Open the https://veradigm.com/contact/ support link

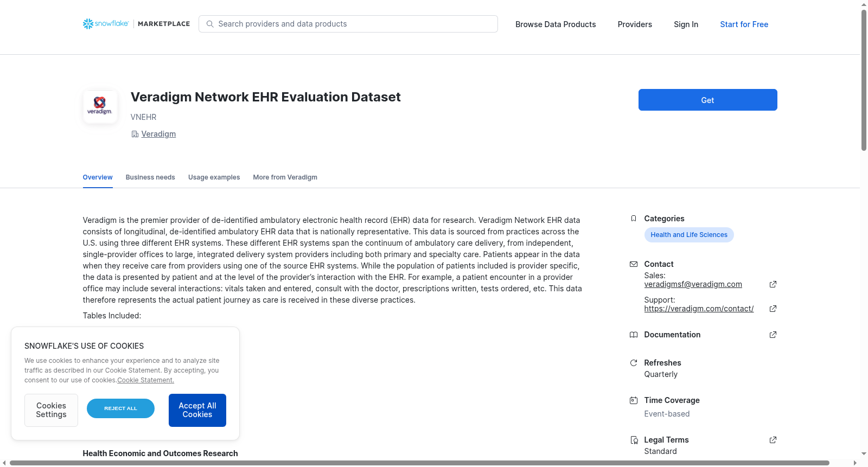pos(699,309)
